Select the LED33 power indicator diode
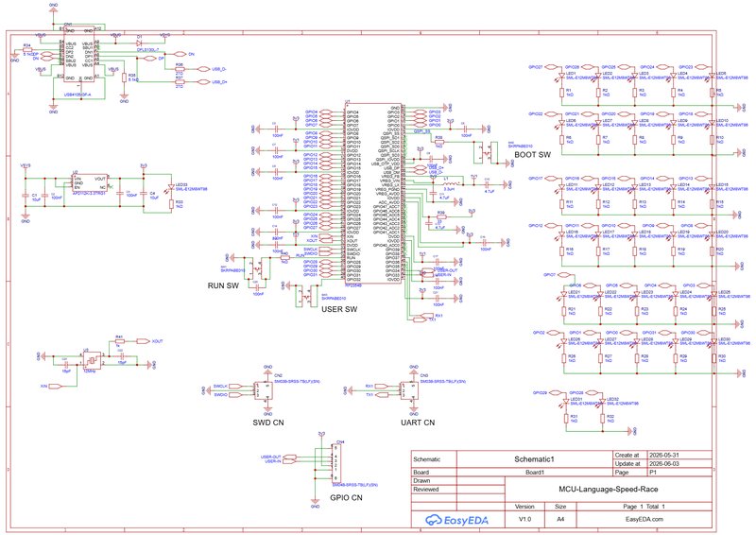The height and width of the screenshot is (535, 756). pyautogui.click(x=171, y=187)
